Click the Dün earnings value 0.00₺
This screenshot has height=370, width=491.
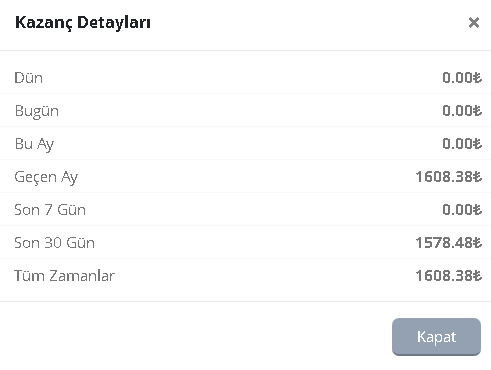click(x=462, y=78)
